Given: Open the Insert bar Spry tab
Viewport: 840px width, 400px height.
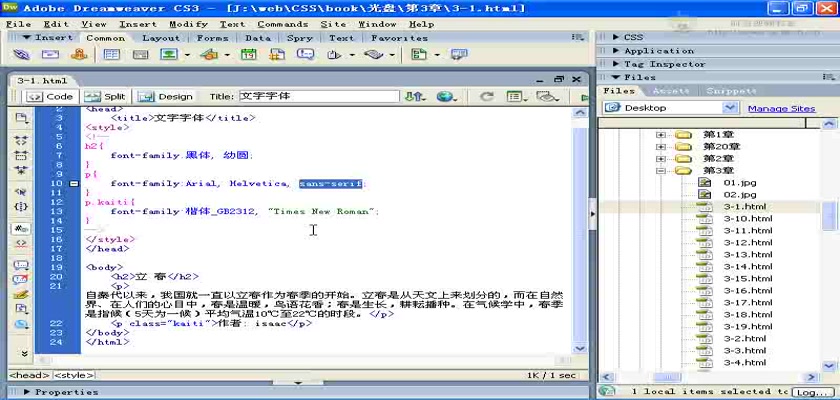Looking at the screenshot, I should coord(299,38).
